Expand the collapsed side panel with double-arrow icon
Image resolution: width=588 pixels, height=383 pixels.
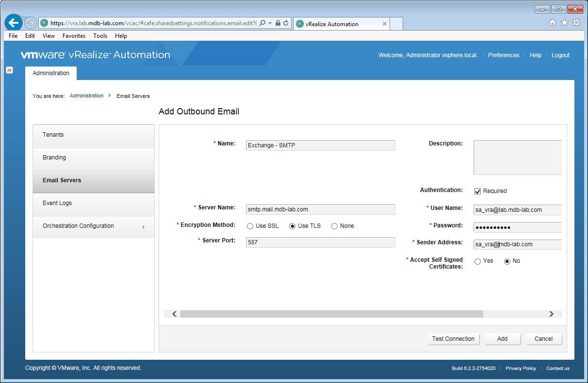(9, 70)
